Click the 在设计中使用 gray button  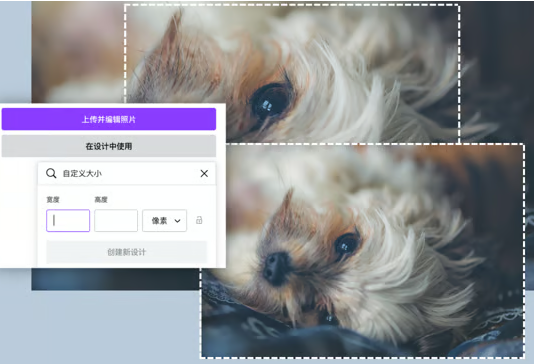(109, 146)
